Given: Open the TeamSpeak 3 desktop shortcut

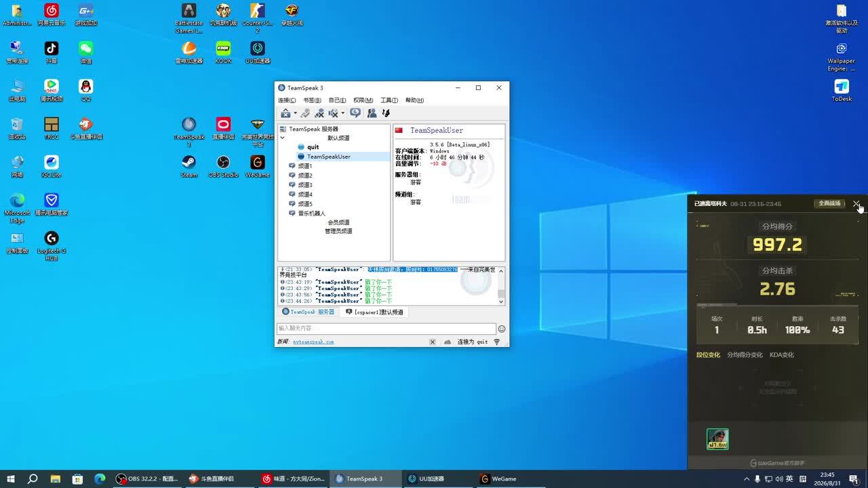Looking at the screenshot, I should tap(189, 132).
